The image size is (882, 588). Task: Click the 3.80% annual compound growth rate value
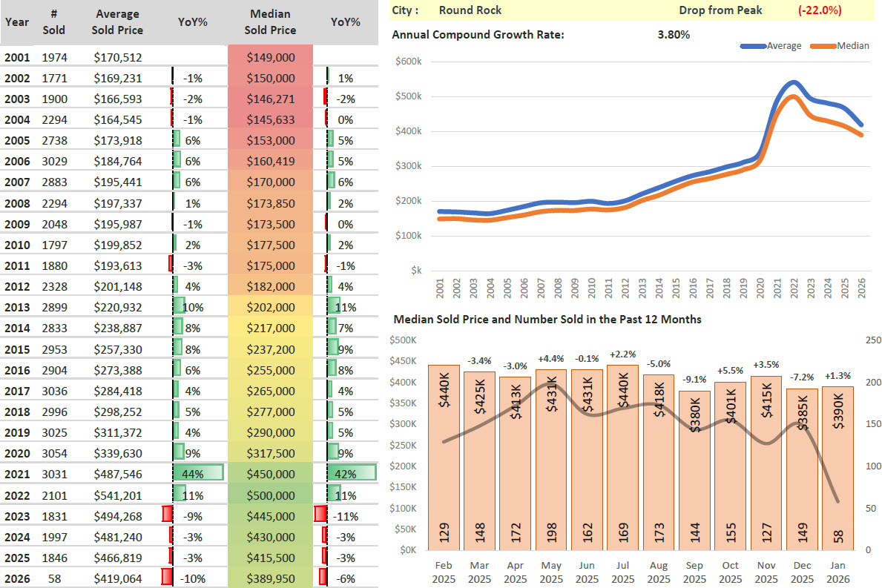(673, 34)
